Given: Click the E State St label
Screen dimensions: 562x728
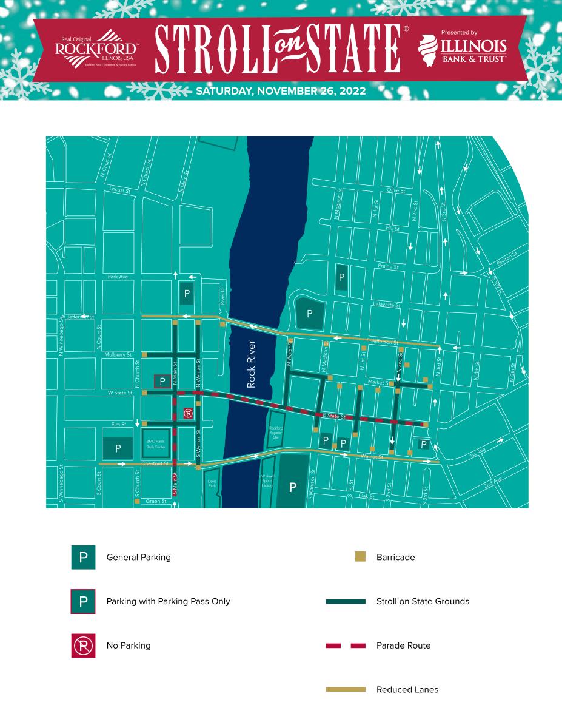Looking at the screenshot, I should [334, 417].
